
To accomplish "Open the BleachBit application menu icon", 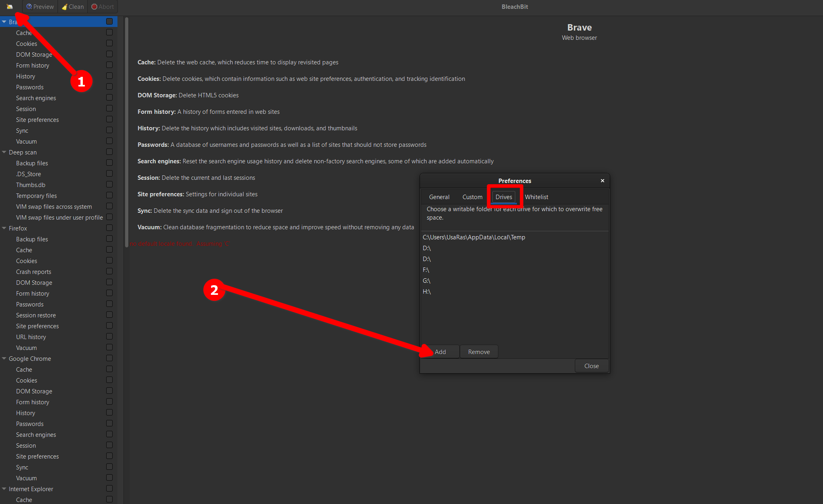I will click(10, 6).
